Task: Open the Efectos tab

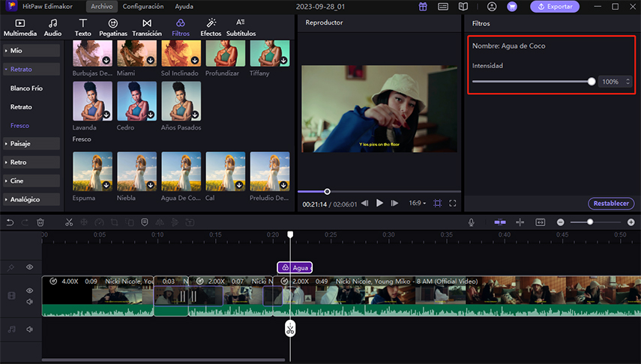Action: (211, 28)
